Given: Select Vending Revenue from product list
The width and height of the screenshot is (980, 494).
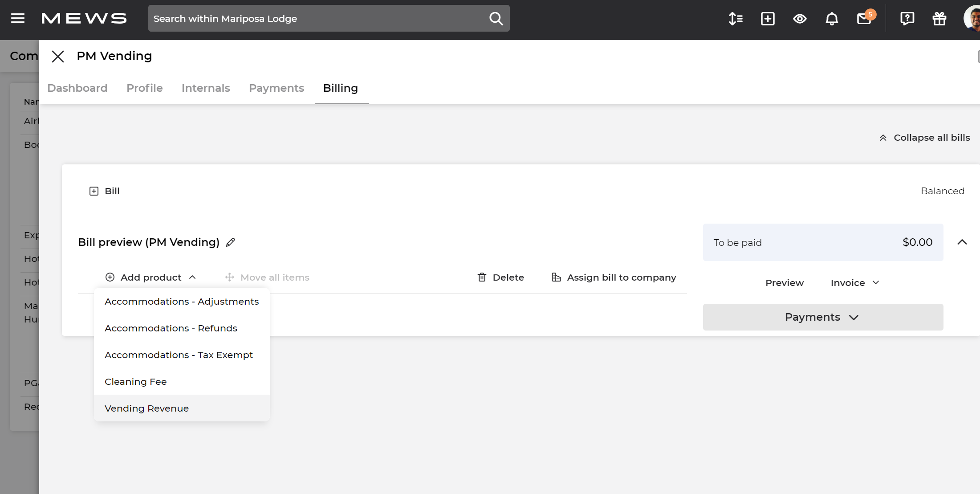Looking at the screenshot, I should coord(146,408).
